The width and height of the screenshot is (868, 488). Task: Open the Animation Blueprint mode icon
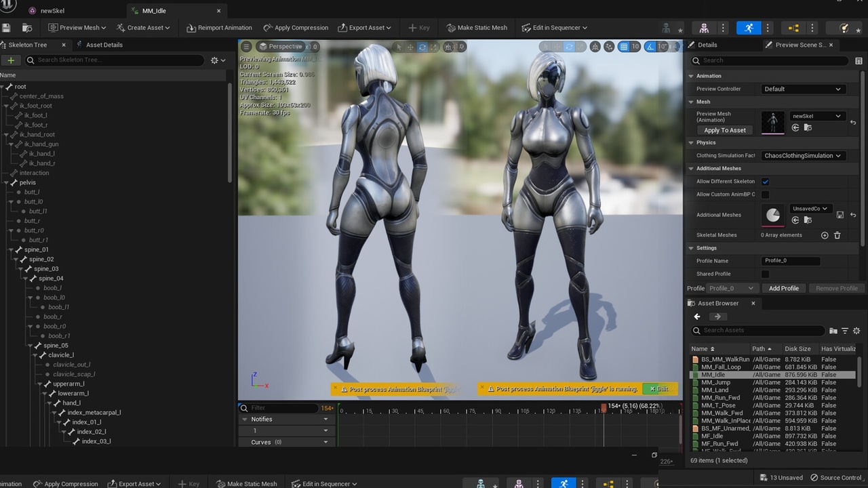pos(793,28)
